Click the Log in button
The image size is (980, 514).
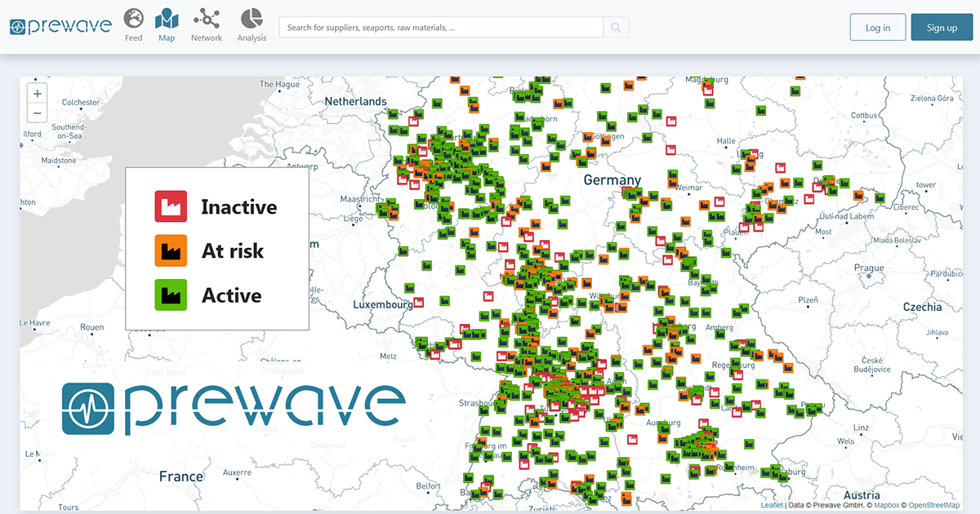click(x=877, y=27)
